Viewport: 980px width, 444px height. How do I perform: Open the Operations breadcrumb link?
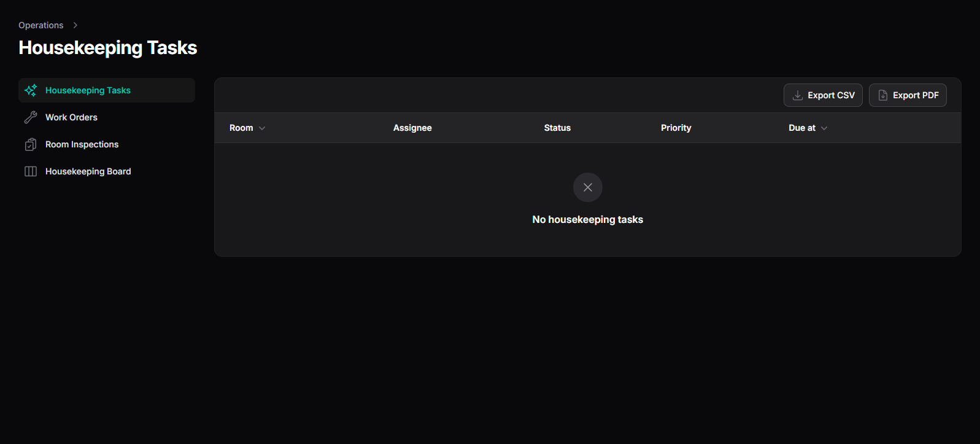pyautogui.click(x=41, y=25)
